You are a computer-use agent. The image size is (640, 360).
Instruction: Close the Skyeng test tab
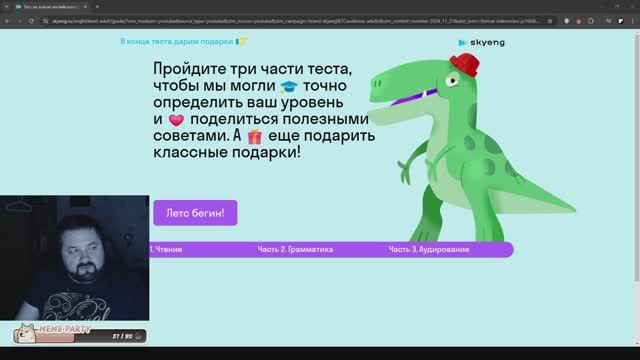(85, 7)
